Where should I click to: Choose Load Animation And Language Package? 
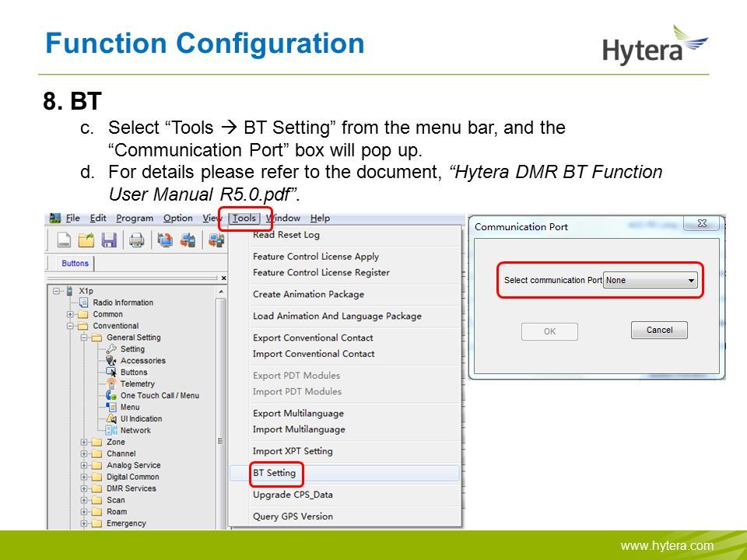[345, 317]
